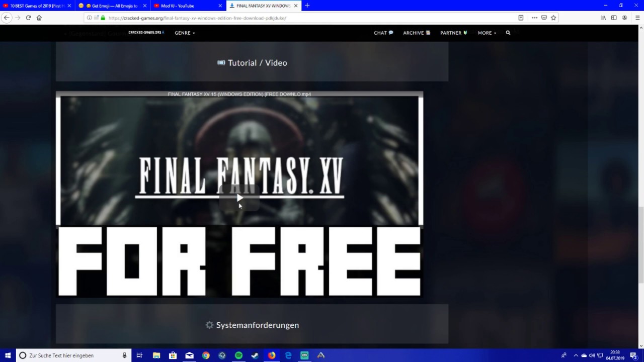The image size is (644, 362).
Task: Open the CHAT page
Action: pyautogui.click(x=383, y=33)
